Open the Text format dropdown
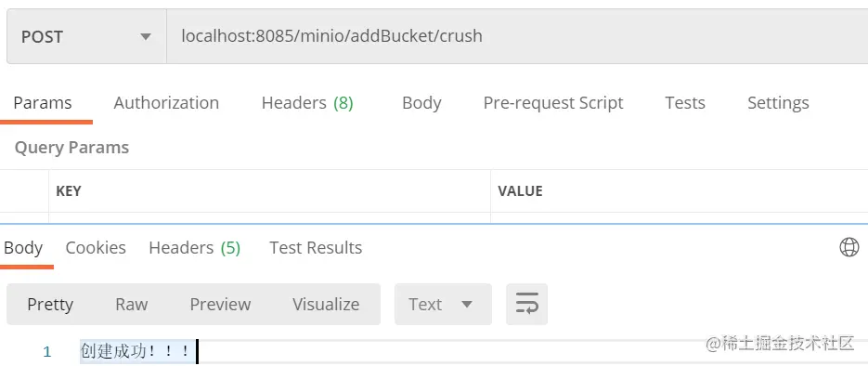Screen dimensions: 868x366 coord(443,304)
